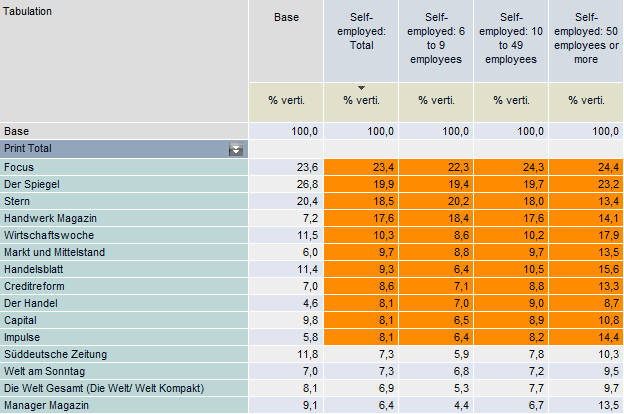Click the Tabulation corner label

[27, 11]
